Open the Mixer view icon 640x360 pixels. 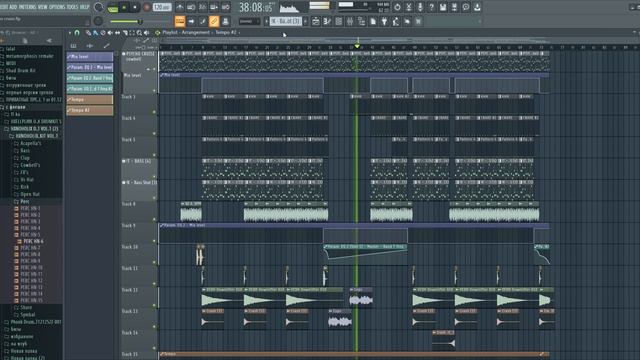(x=350, y=21)
